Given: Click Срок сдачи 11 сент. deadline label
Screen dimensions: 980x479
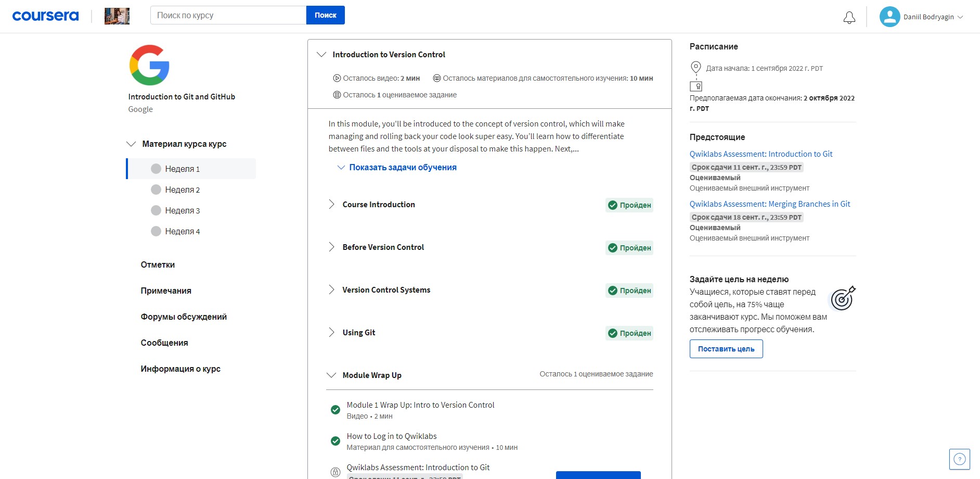Looking at the screenshot, I should 746,167.
